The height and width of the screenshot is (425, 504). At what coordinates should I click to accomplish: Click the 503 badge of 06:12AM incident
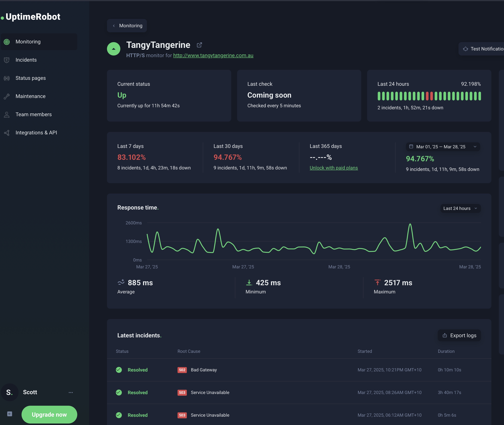(x=182, y=415)
